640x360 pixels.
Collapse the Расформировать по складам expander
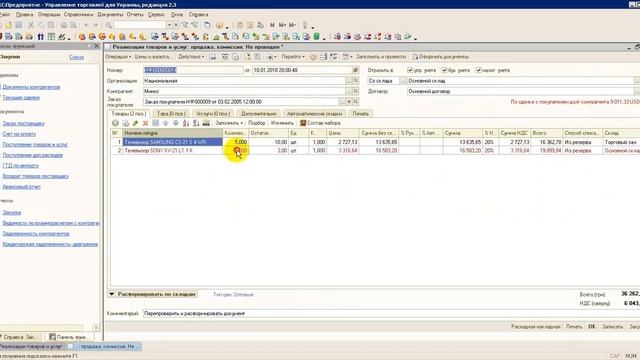click(x=111, y=294)
